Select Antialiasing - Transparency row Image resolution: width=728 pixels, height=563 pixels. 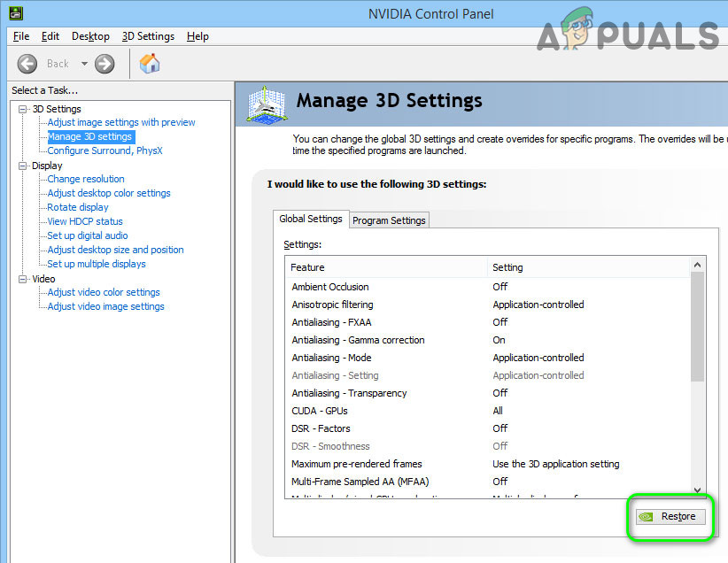click(487, 393)
